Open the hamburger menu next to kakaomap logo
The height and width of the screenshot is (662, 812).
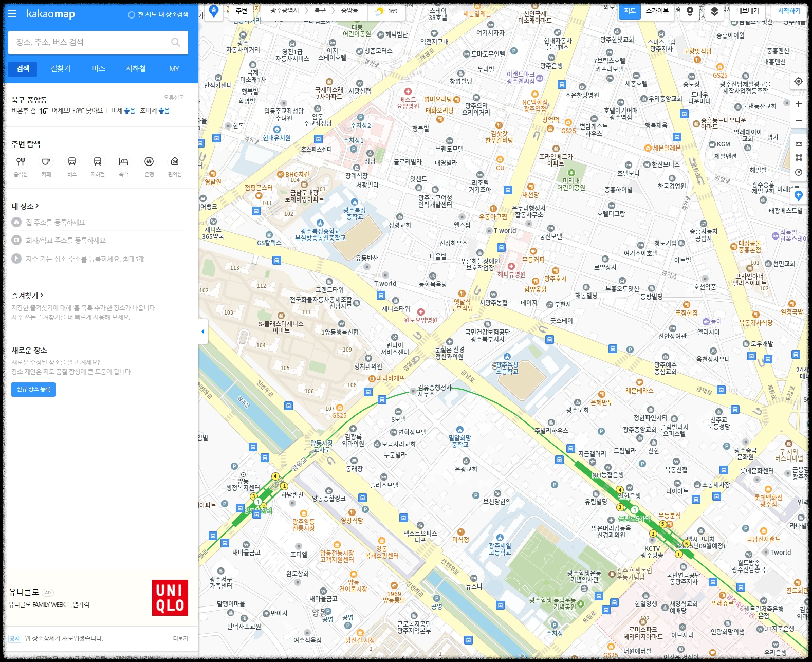(13, 14)
